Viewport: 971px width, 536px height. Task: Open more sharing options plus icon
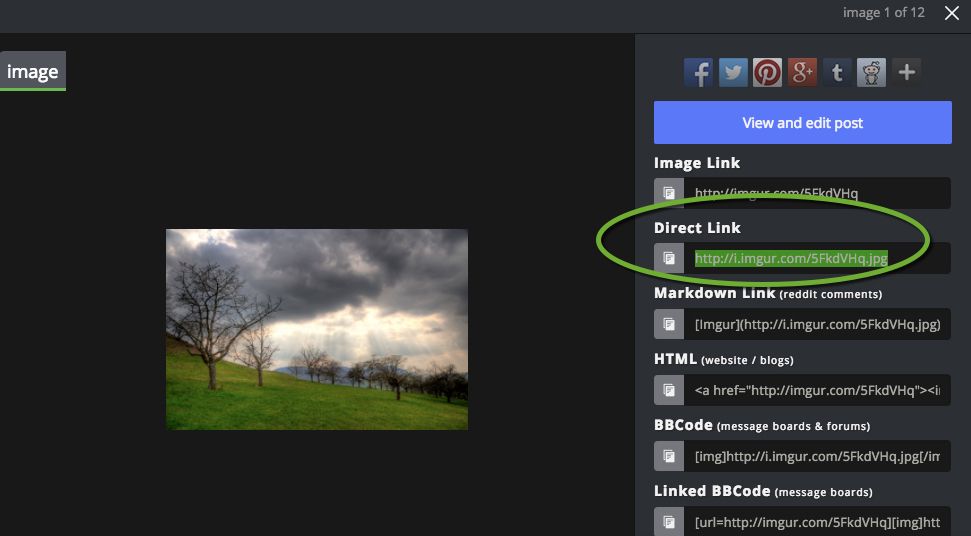pyautogui.click(x=907, y=72)
